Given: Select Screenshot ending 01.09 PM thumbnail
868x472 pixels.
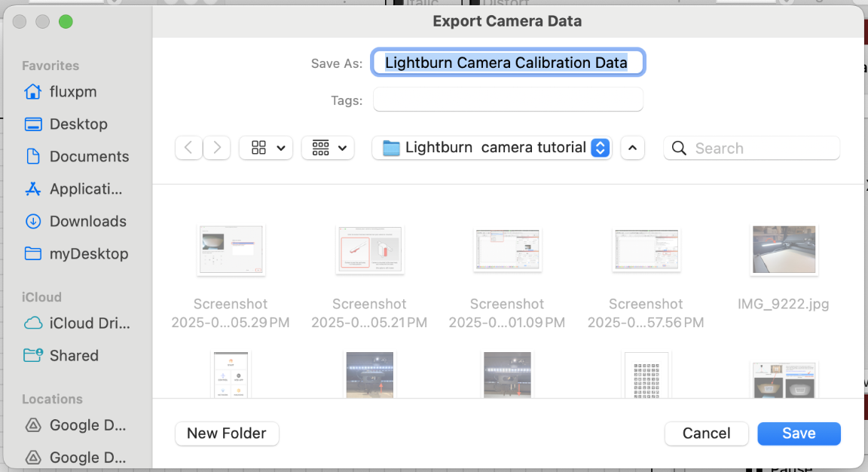Looking at the screenshot, I should (508, 250).
